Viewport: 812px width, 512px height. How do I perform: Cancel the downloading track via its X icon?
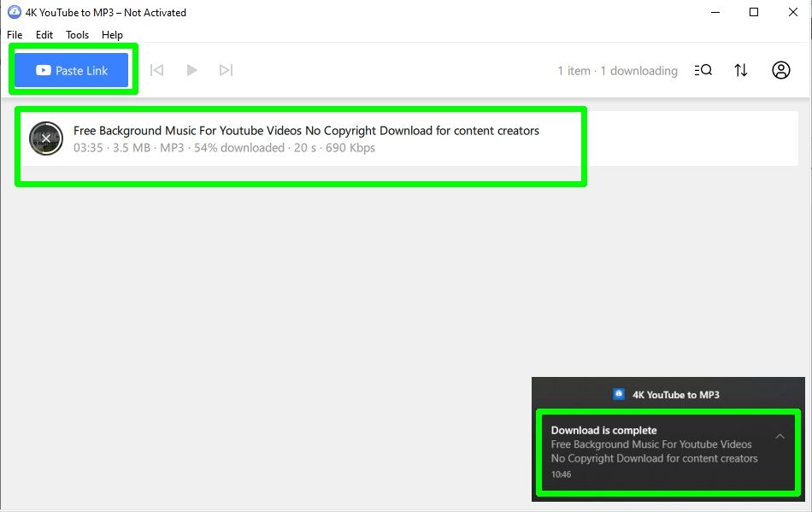(46, 138)
